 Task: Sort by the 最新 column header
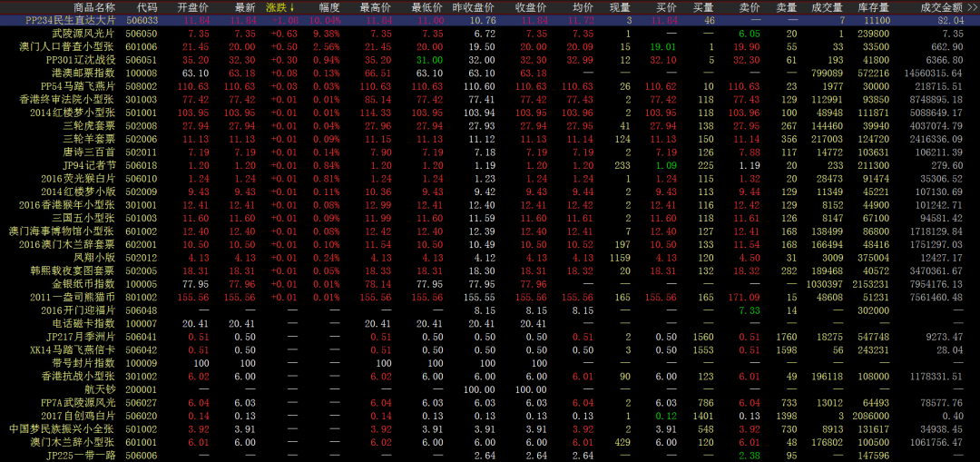coord(245,7)
